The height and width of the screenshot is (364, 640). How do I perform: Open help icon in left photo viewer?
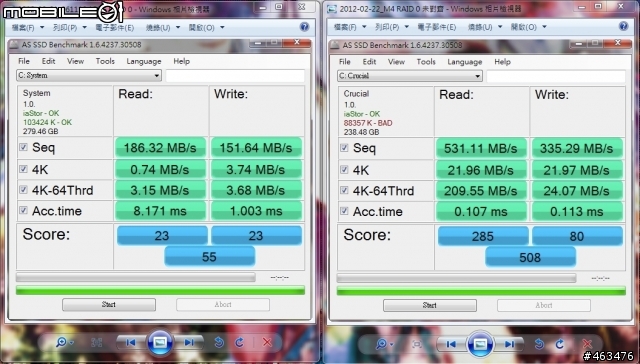[x=304, y=27]
